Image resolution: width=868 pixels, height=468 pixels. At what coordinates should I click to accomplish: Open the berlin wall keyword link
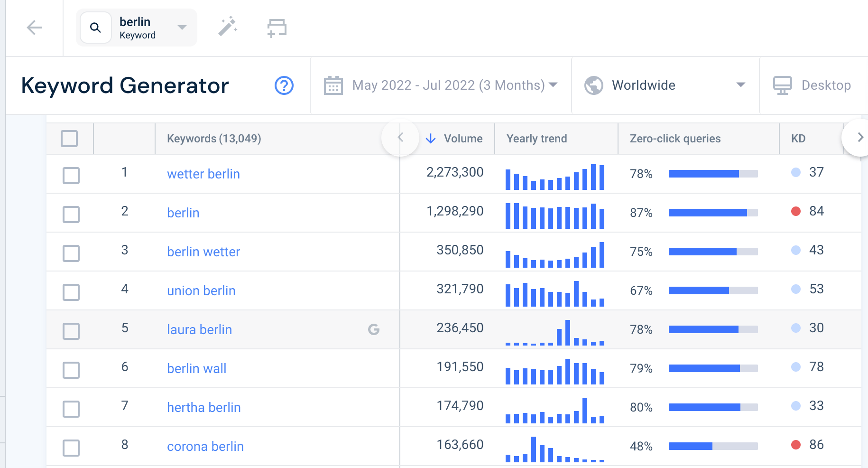[x=196, y=368]
